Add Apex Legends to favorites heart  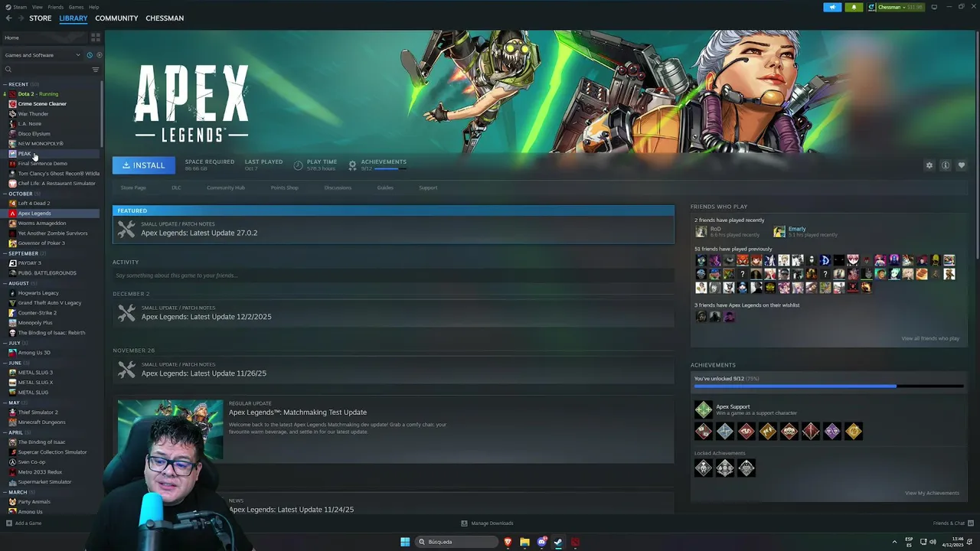962,165
